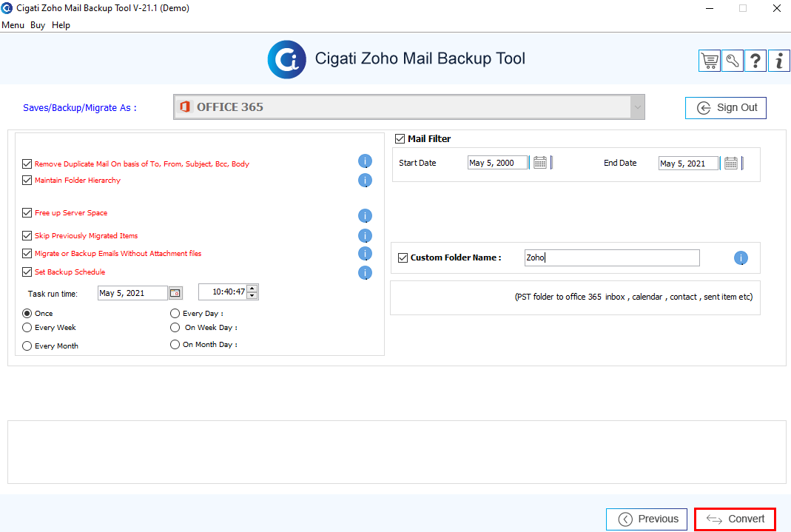
Task: Show info for Free up Server Space
Action: coord(365,216)
